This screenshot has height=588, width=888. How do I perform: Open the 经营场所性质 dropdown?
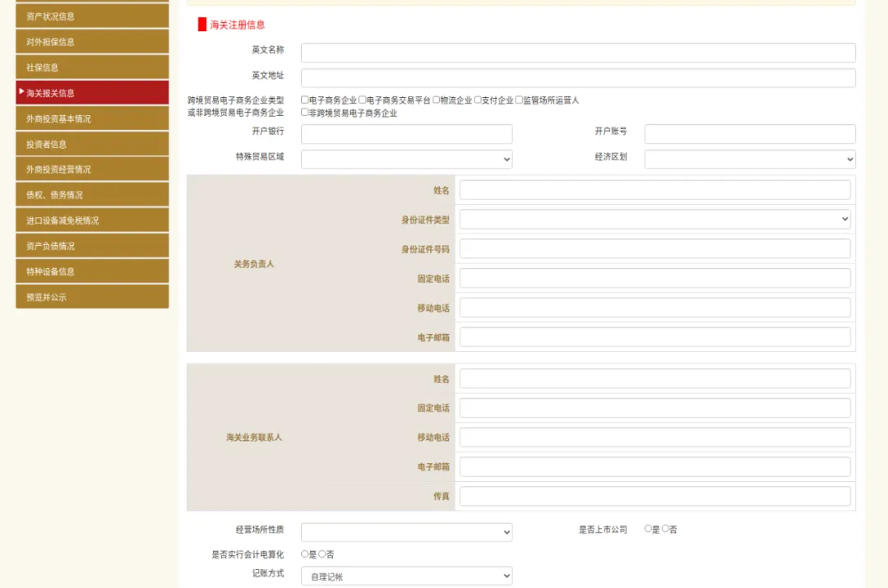(x=406, y=531)
